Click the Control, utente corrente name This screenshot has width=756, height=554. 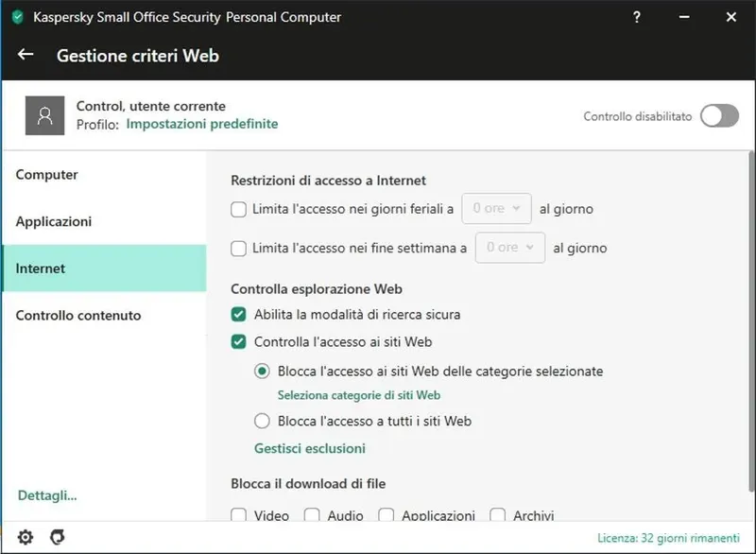click(151, 106)
